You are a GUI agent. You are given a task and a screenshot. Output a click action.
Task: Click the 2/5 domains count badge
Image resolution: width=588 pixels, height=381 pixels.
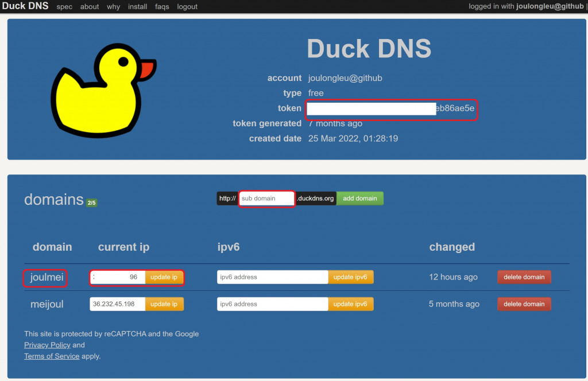tap(91, 203)
